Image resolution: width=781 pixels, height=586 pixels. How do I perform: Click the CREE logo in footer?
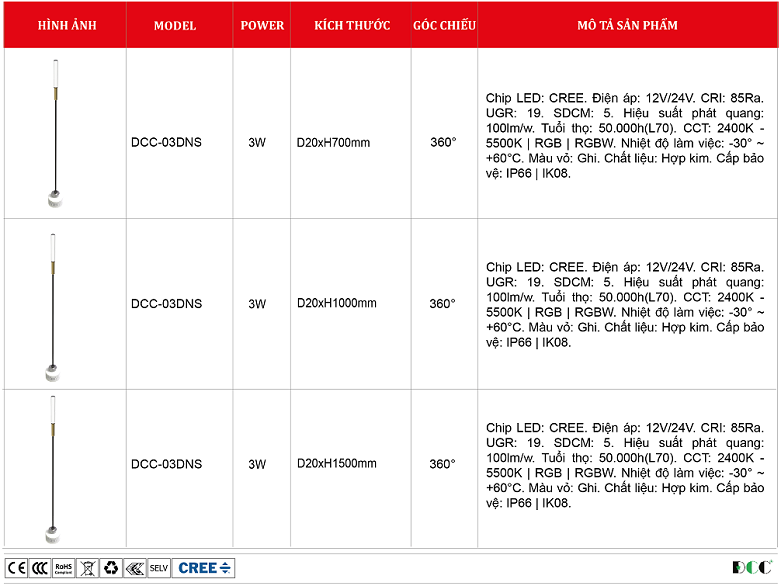pos(204,568)
